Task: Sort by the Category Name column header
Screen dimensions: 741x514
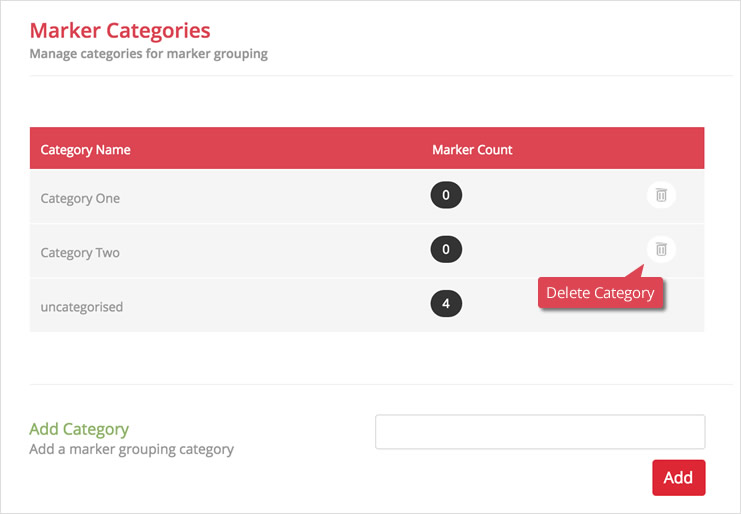Action: coord(85,150)
